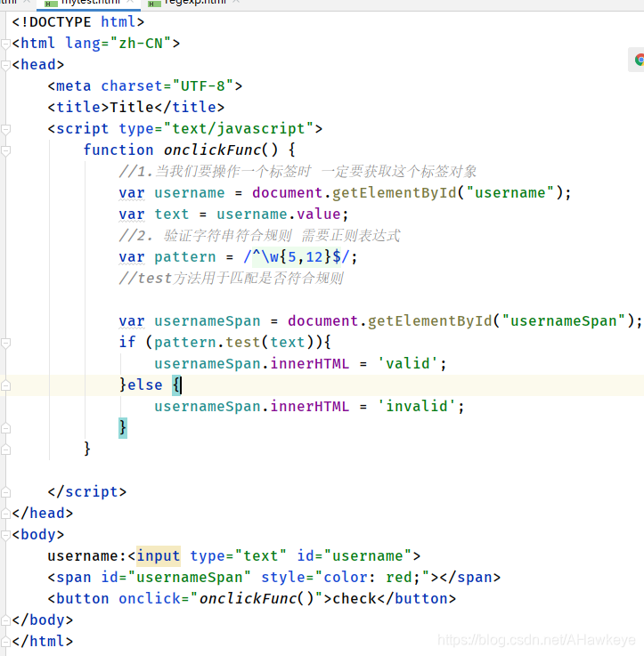This screenshot has width=644, height=656.
Task: Click innerHTML on the 'valid' assignment line
Action: tap(309, 363)
